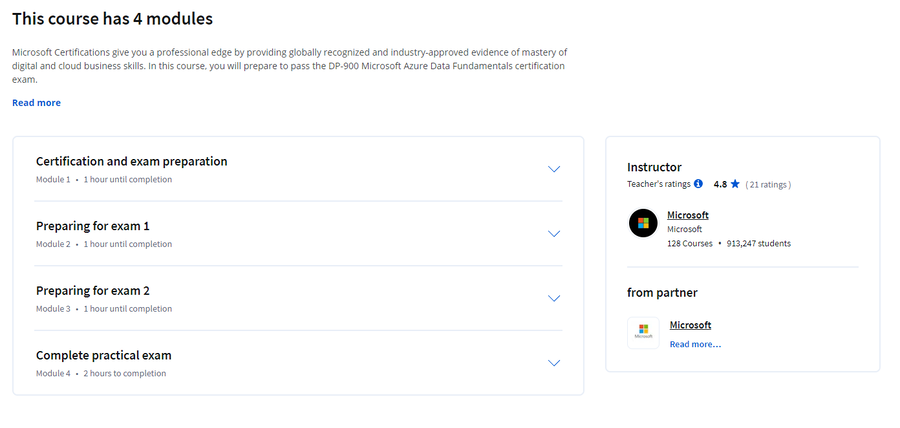Click the 128 Courses text
This screenshot has height=428, width=900.
[689, 243]
